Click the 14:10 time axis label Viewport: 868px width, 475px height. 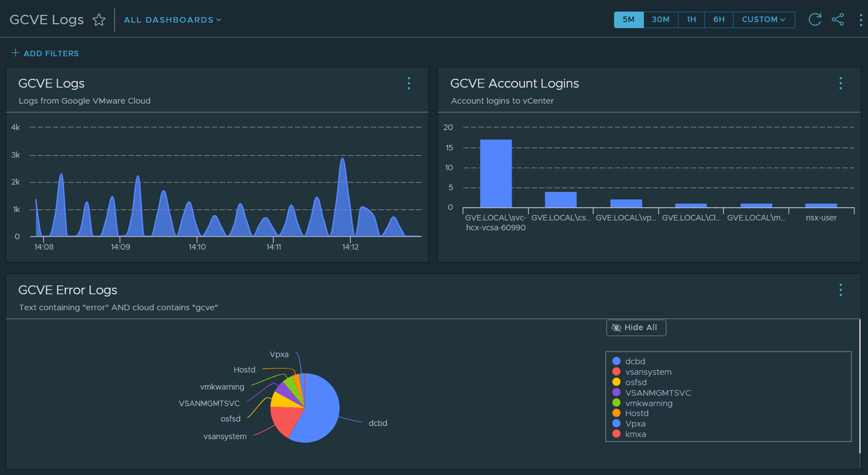pyautogui.click(x=197, y=247)
